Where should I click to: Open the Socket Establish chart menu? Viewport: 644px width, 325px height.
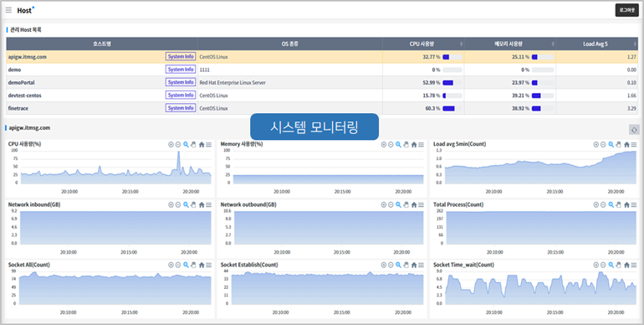pos(421,265)
